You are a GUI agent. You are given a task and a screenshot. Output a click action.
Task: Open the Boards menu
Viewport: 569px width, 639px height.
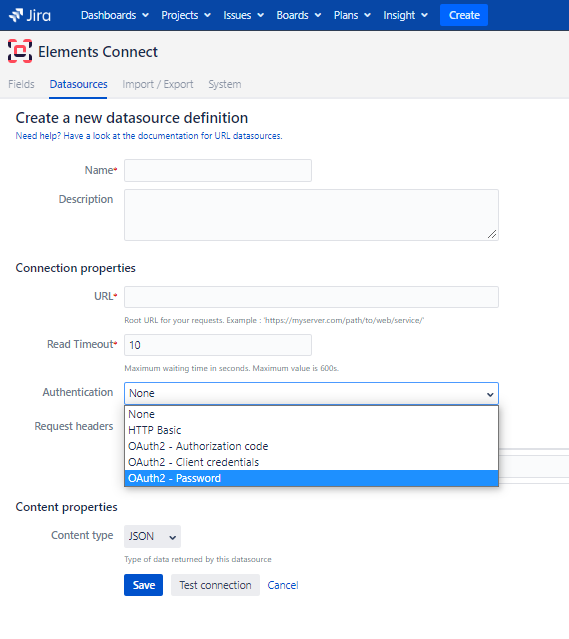pos(299,15)
